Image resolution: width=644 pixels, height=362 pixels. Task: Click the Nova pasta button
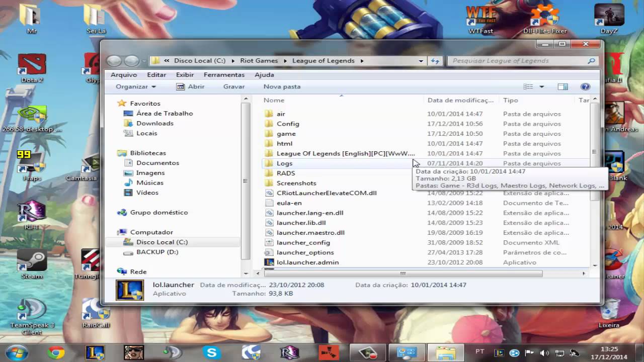[x=282, y=86]
